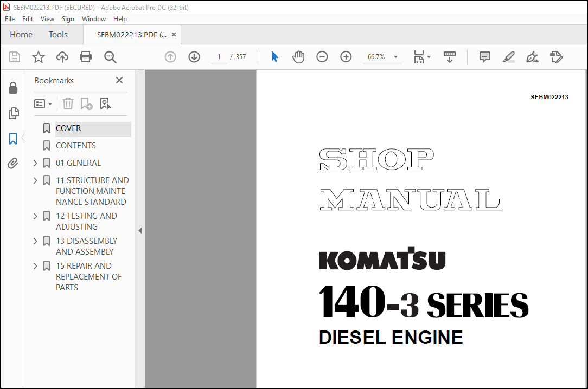Click the zoom percentage value field
This screenshot has height=389, width=588.
[x=376, y=57]
